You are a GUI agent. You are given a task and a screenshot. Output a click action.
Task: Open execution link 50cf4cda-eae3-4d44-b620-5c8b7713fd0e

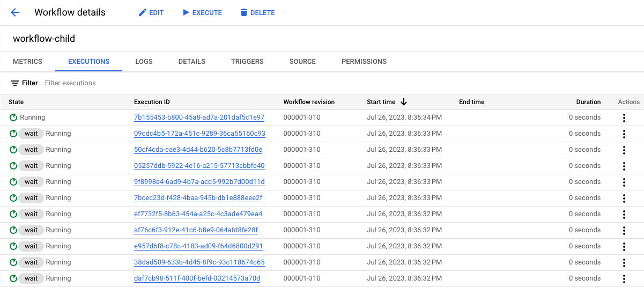[x=198, y=150]
